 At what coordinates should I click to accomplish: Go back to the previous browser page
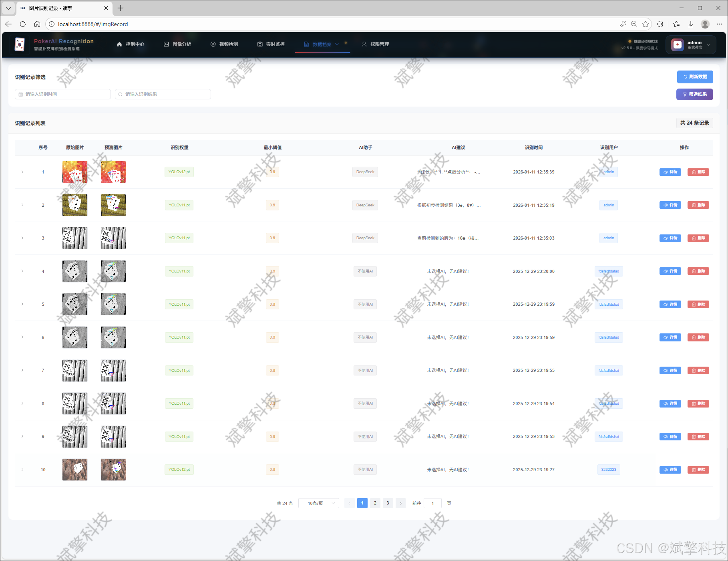tap(8, 24)
